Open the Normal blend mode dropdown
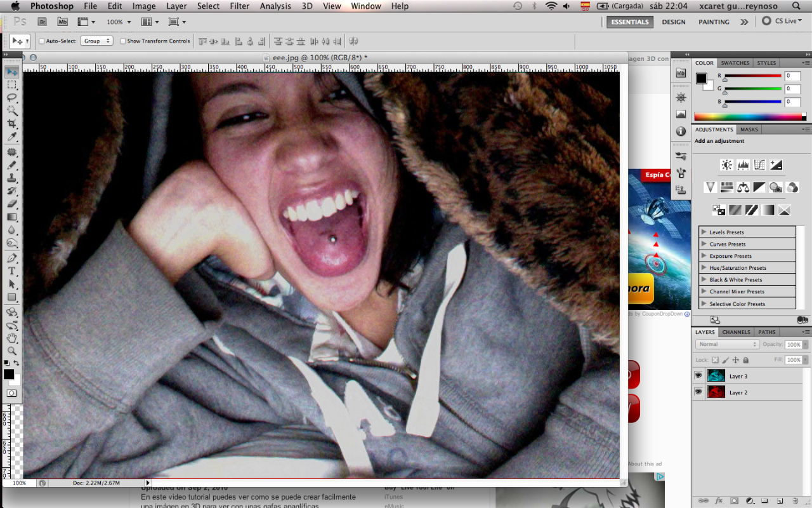 pyautogui.click(x=727, y=344)
